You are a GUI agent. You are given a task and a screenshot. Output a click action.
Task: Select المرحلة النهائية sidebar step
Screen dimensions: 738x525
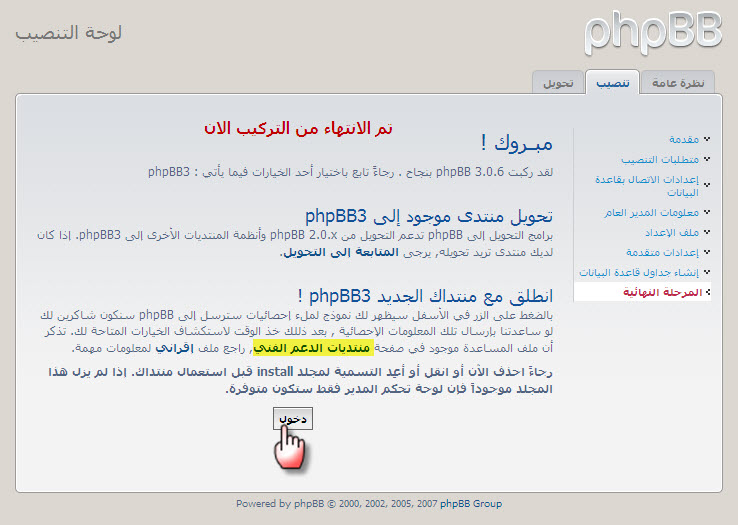click(662, 292)
